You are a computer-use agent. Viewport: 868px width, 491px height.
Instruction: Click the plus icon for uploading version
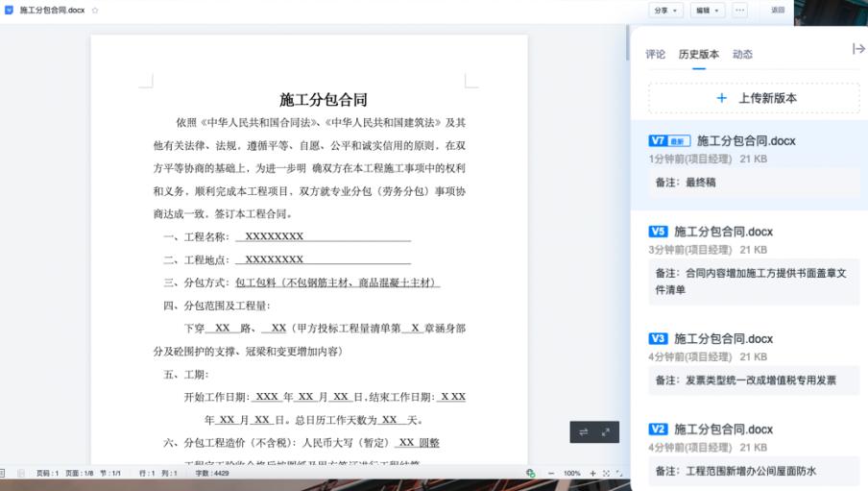click(x=721, y=98)
